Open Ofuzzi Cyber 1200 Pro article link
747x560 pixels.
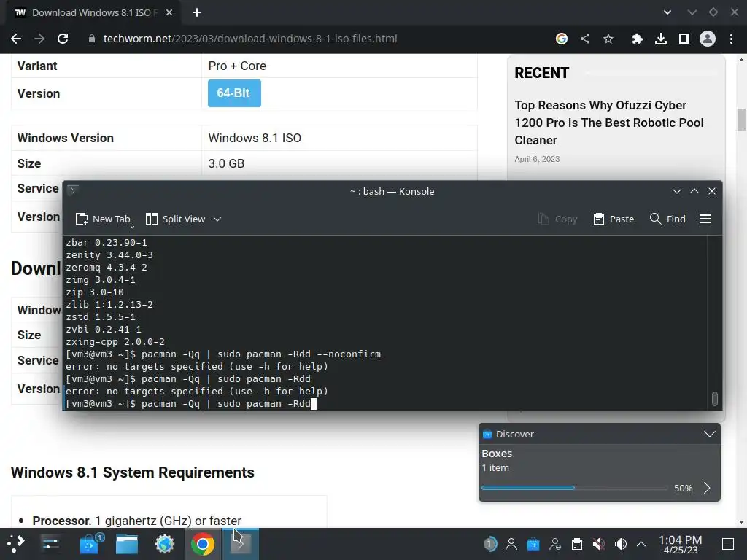tap(609, 122)
